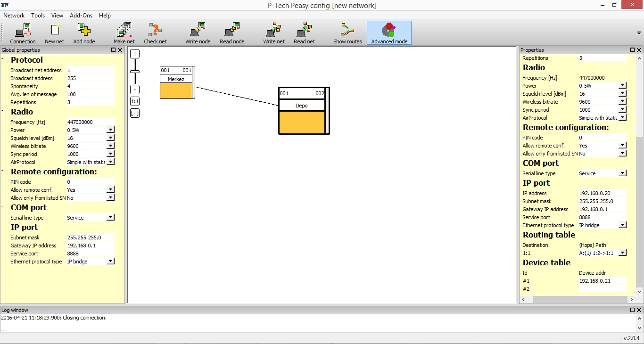Open Allow remote conf. dropdown in Global properties

tap(110, 190)
